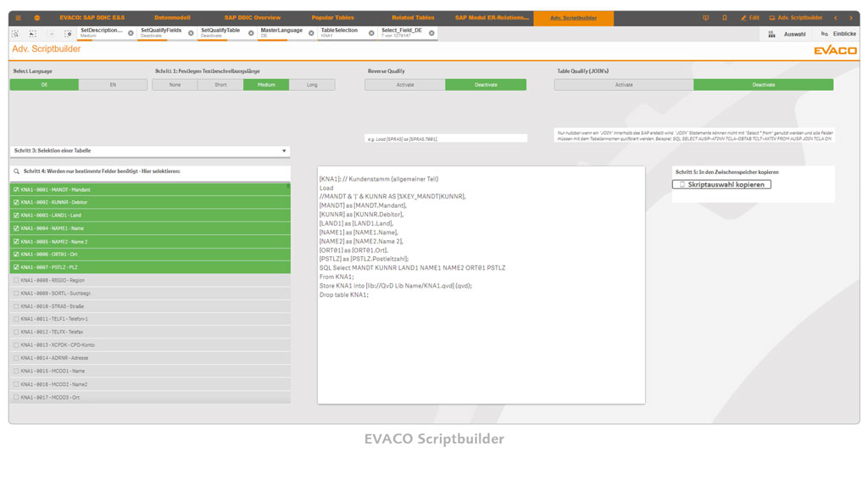Set description length to Medium
The image size is (868, 481).
(266, 85)
